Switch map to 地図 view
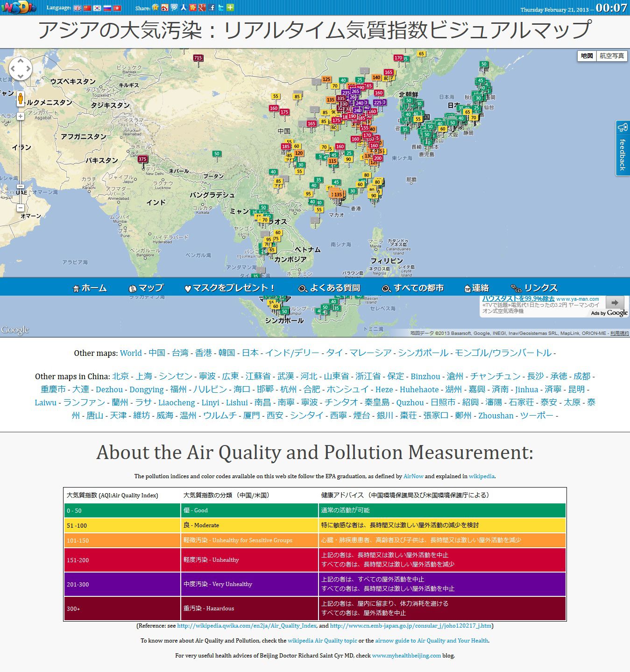 click(x=587, y=56)
